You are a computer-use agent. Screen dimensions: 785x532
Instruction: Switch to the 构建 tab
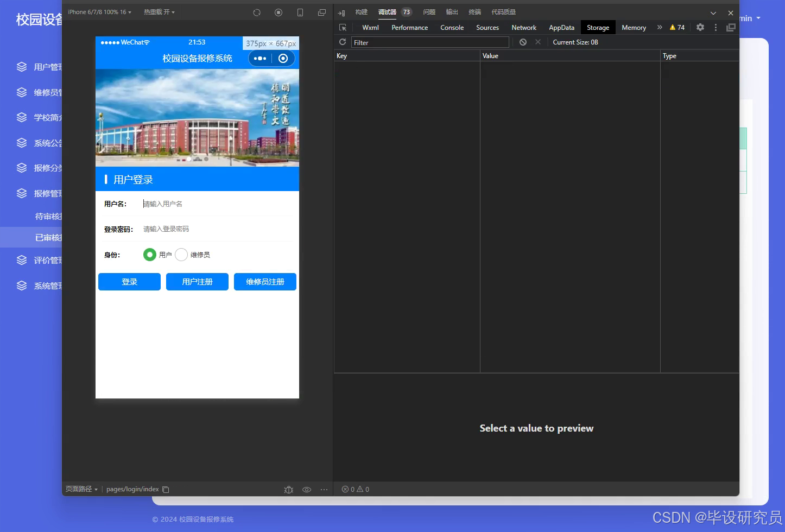[x=362, y=12]
